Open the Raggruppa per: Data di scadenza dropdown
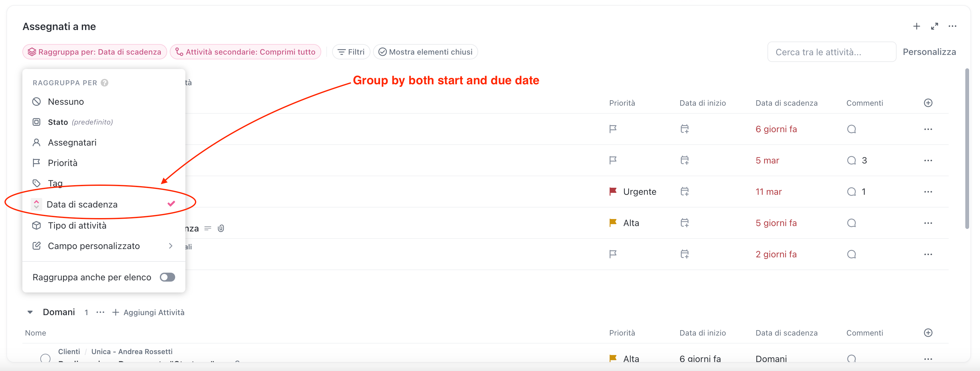 pos(95,52)
